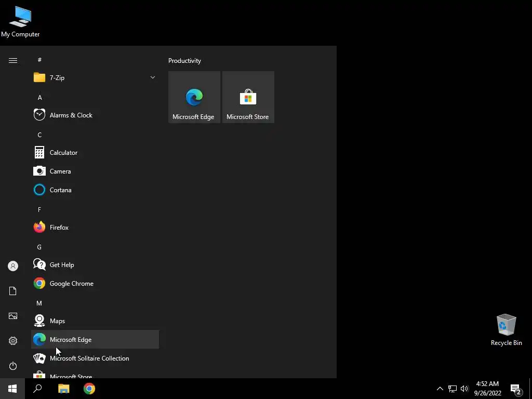
Task: Show hidden system tray icons
Action: click(440, 389)
